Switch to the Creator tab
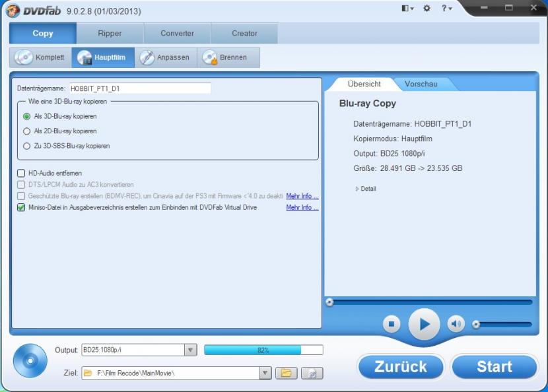 click(245, 33)
